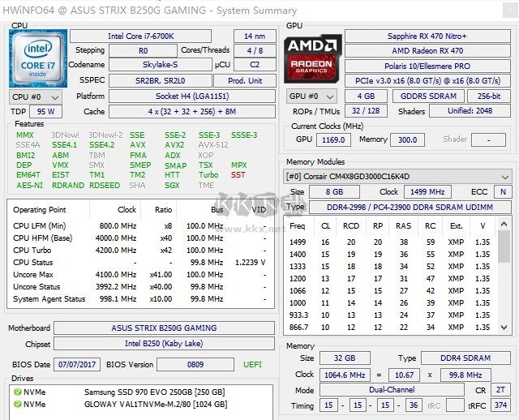
Task: Click the green UEFI label
Action: click(252, 365)
